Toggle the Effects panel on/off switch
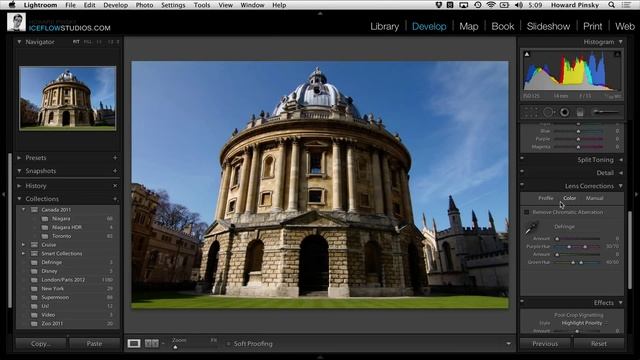The image size is (640, 360). [x=522, y=301]
